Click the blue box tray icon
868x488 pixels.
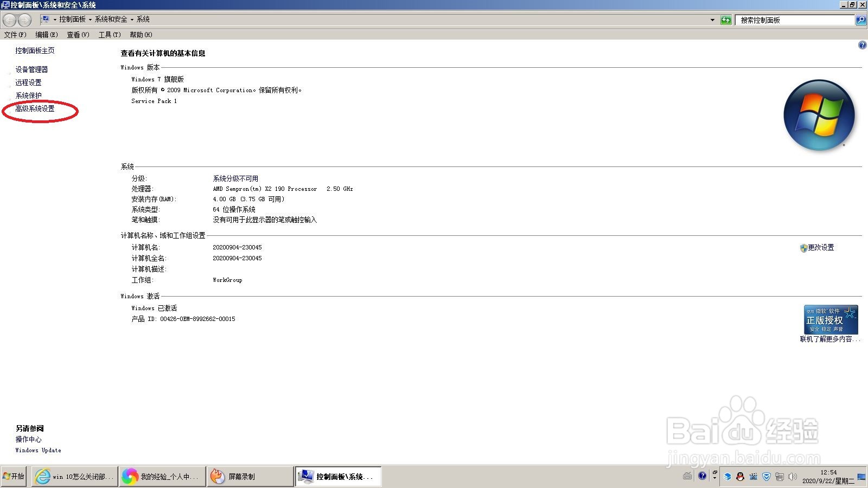[727, 476]
